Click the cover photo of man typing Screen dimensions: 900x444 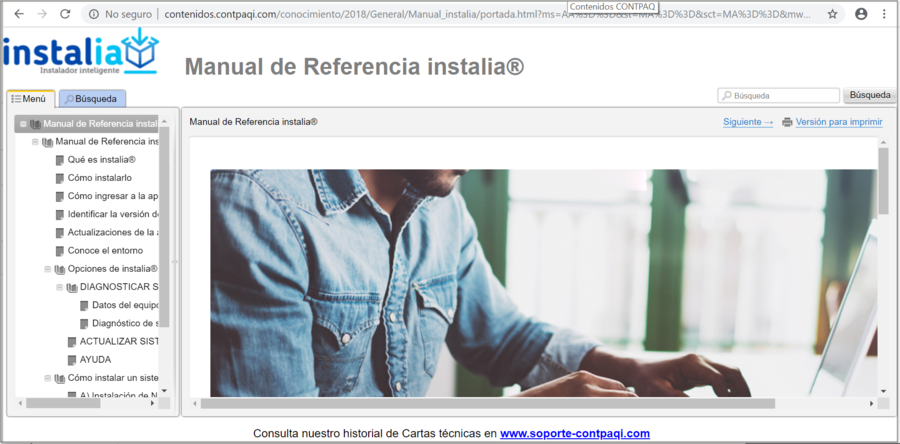click(x=543, y=283)
